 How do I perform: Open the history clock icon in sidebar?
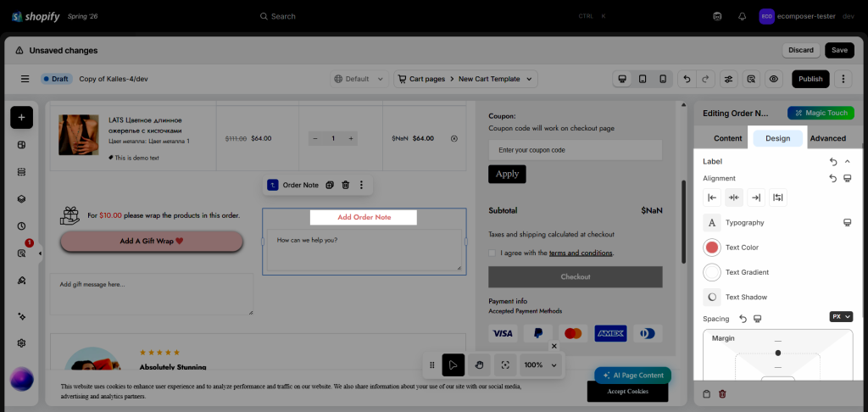coord(21,226)
